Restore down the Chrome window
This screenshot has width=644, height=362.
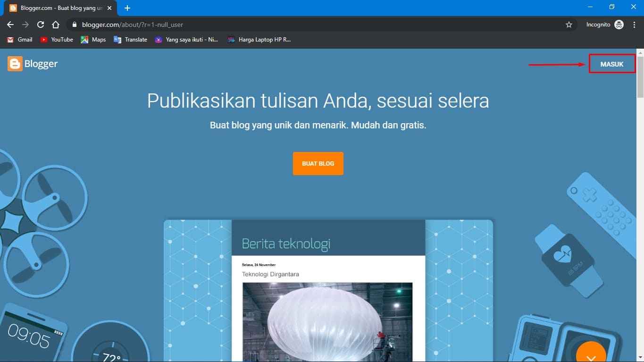[x=612, y=7]
